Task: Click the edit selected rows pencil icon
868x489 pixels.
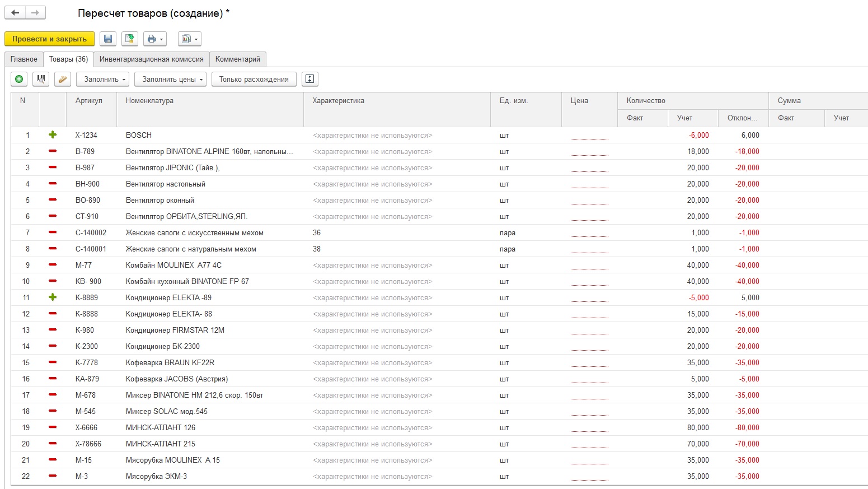Action: tap(63, 79)
